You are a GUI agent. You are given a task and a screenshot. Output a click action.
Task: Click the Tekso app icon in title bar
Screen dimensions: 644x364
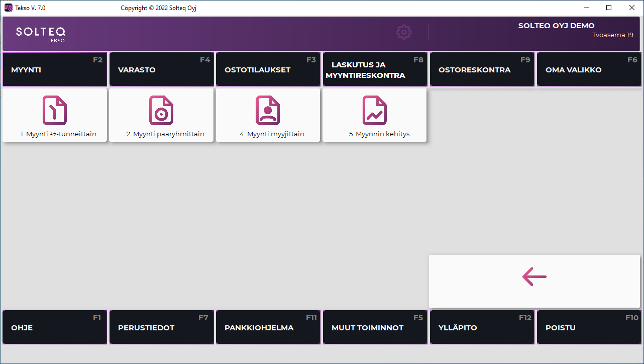click(9, 8)
